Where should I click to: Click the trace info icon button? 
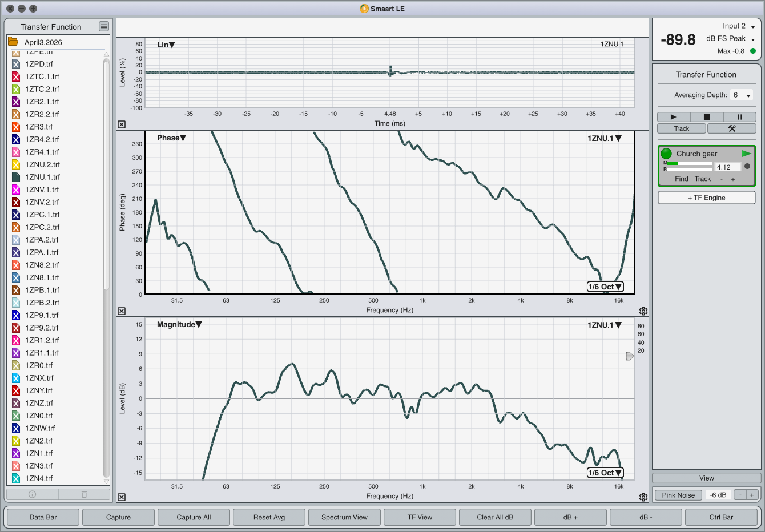tap(32, 494)
